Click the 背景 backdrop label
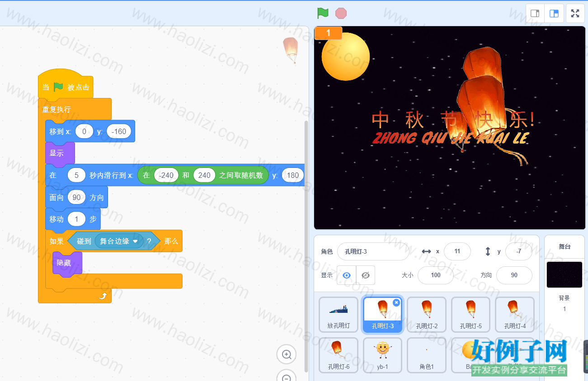 tap(564, 298)
